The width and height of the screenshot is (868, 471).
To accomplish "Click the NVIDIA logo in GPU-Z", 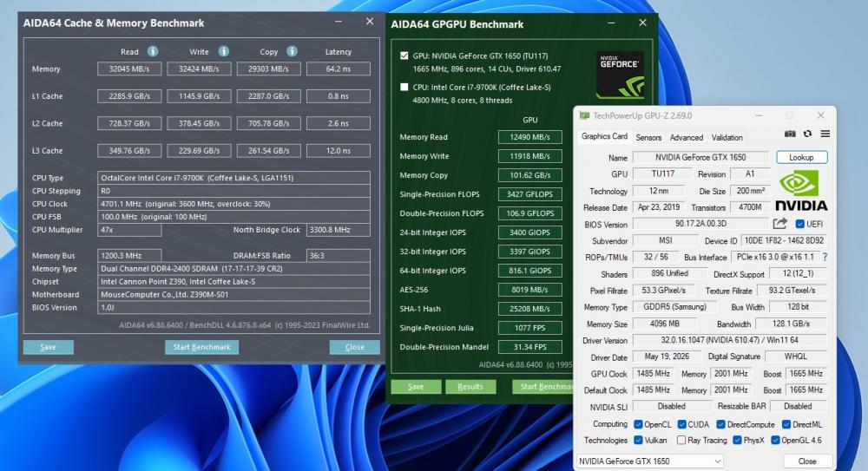I will click(x=801, y=190).
